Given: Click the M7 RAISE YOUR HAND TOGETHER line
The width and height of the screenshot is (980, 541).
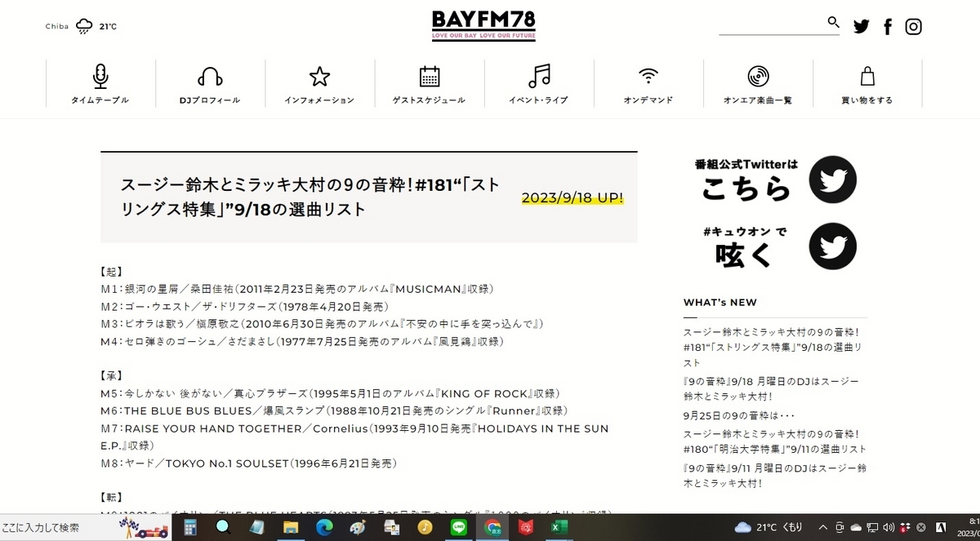Looking at the screenshot, I should [354, 437].
